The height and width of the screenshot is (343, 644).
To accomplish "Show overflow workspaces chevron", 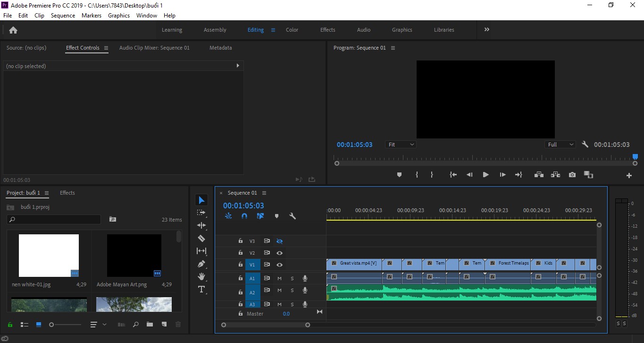I will pyautogui.click(x=487, y=29).
